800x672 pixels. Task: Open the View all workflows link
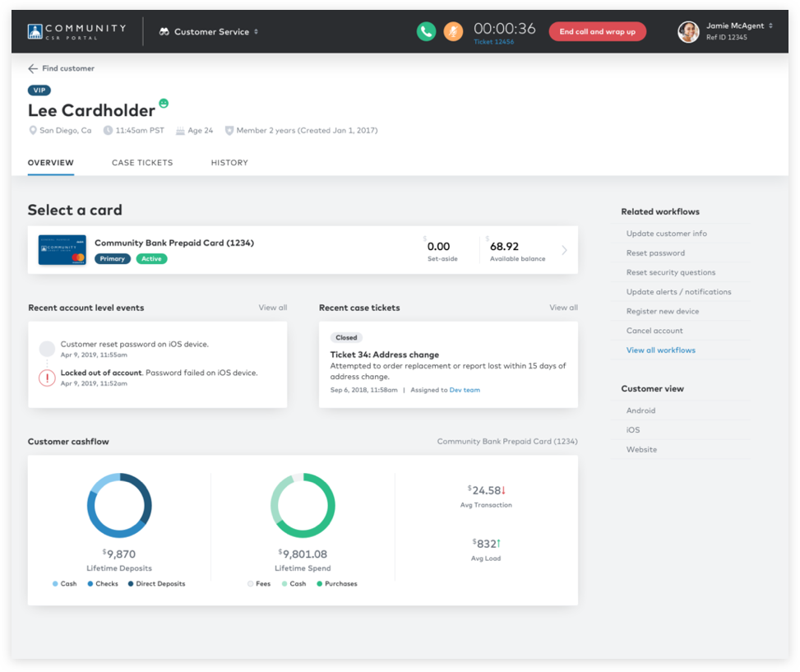(661, 350)
